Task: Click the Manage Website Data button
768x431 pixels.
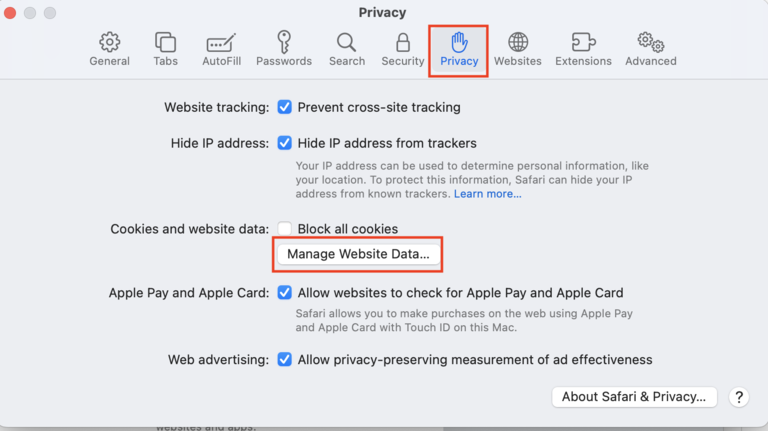Action: 358,254
